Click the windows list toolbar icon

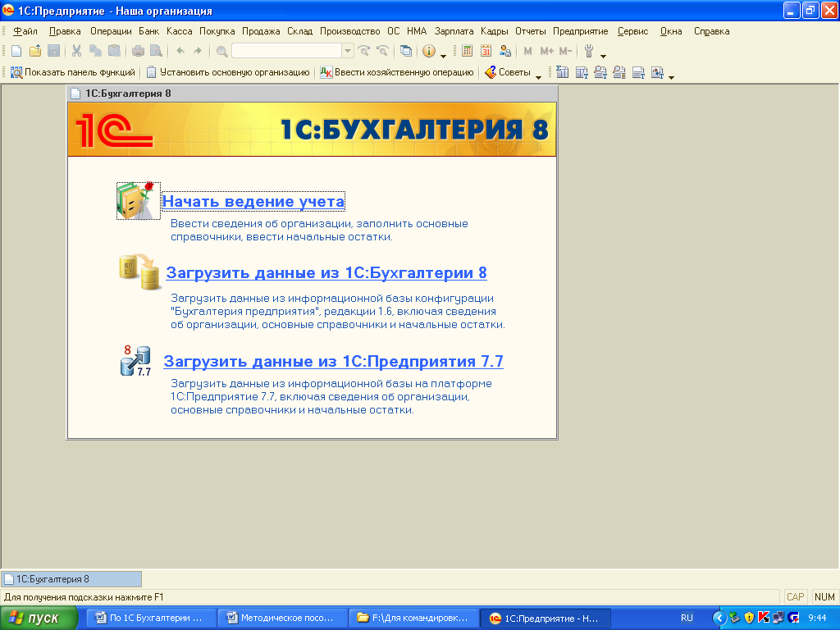(406, 51)
